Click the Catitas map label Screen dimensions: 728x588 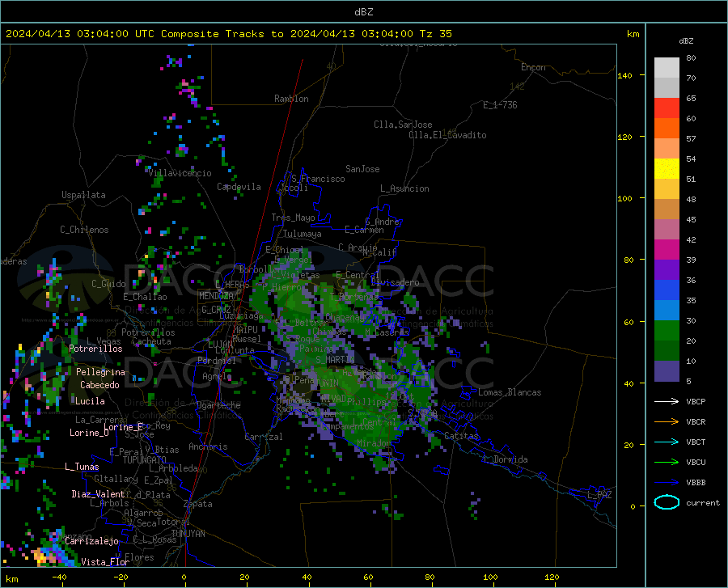click(x=461, y=436)
